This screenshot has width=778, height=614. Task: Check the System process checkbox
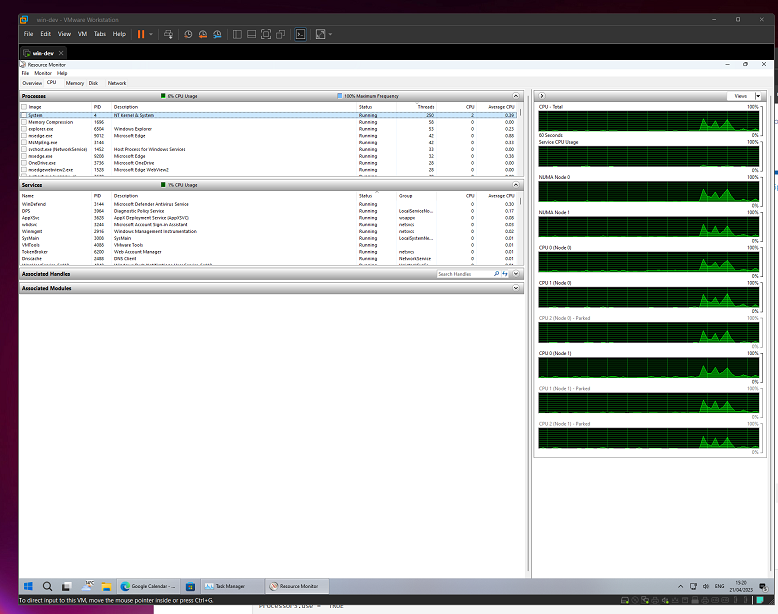(x=24, y=115)
